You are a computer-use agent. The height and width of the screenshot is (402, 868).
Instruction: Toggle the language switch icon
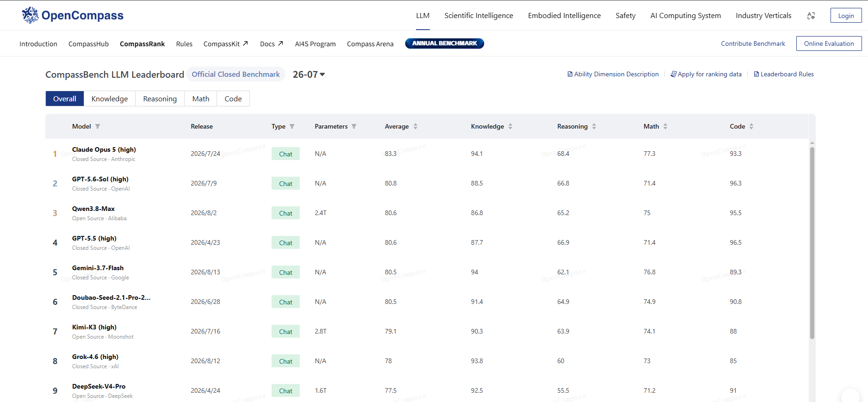(811, 16)
